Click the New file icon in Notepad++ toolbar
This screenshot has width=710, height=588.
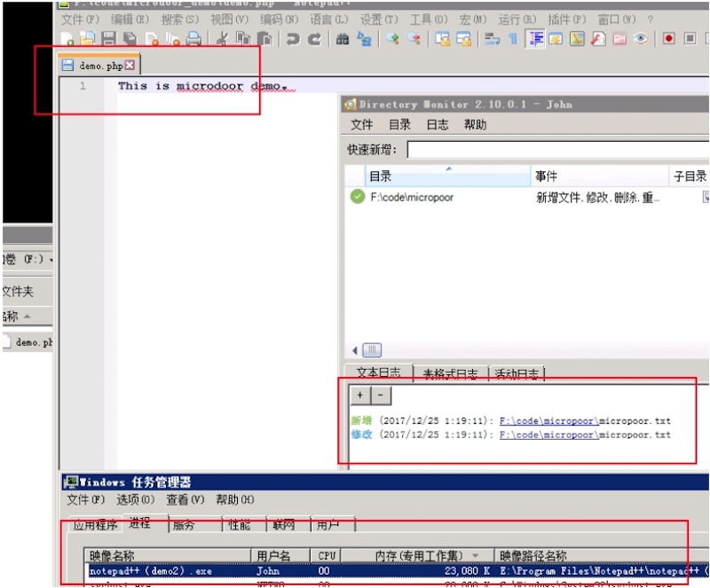(68, 39)
